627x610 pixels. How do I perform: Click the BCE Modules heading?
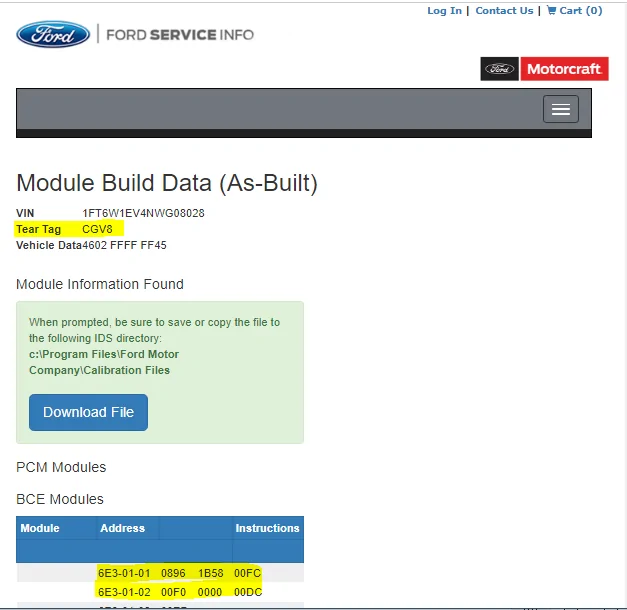tap(60, 499)
